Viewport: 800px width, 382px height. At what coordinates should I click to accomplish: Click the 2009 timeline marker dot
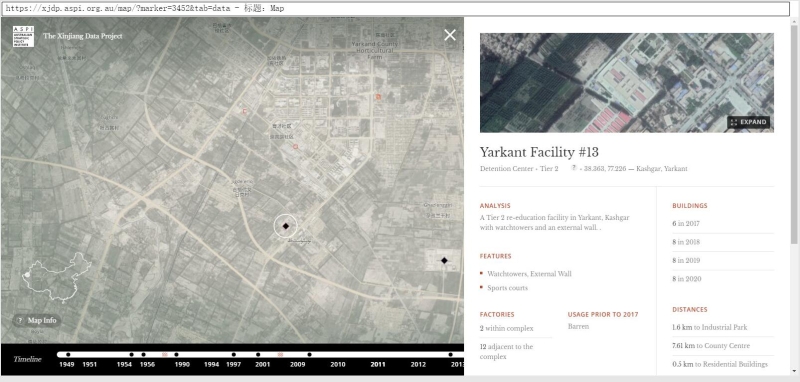[x=309, y=354]
